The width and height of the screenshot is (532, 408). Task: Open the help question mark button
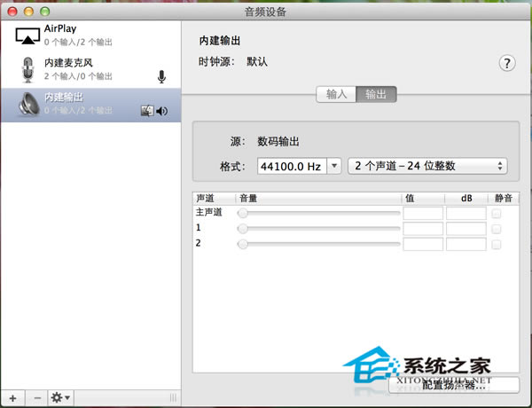click(x=507, y=63)
